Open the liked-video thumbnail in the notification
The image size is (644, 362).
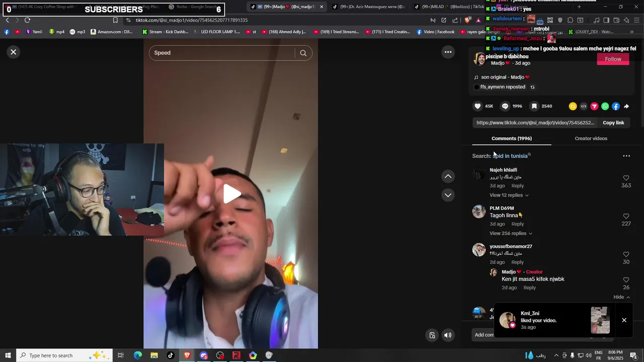click(600, 320)
